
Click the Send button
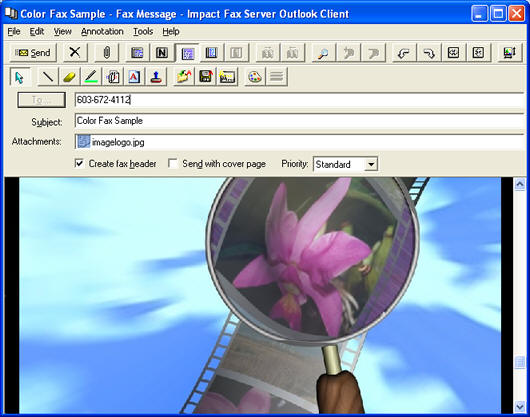point(33,53)
